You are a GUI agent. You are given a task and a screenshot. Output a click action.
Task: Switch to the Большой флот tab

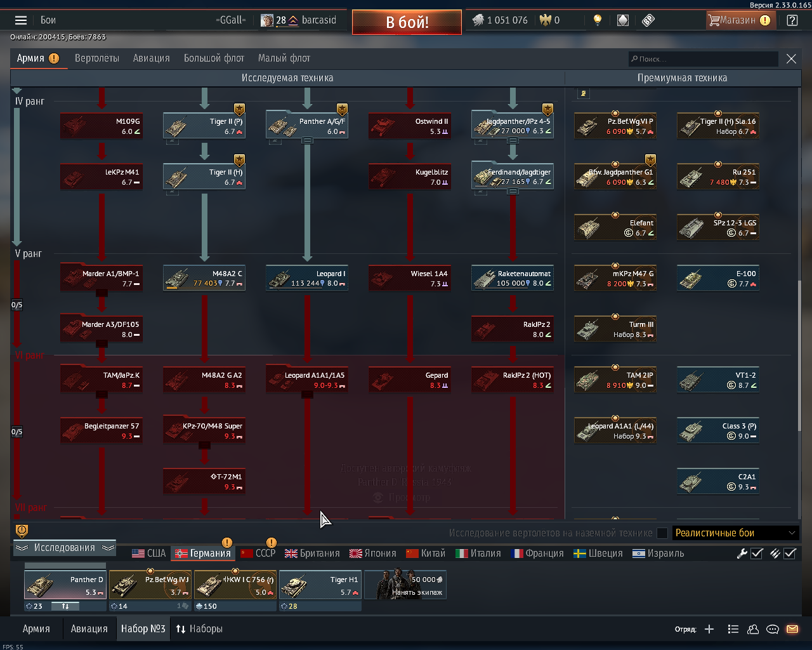[214, 58]
